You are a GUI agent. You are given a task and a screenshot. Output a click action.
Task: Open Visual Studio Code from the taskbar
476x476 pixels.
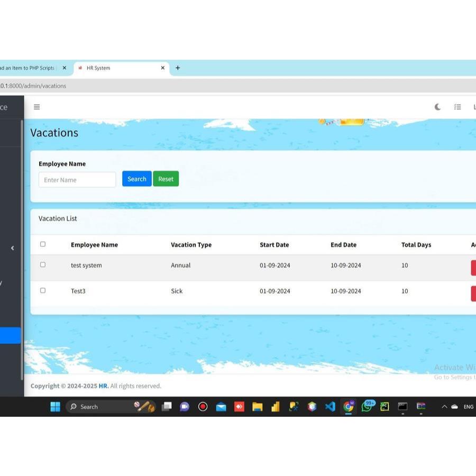click(330, 407)
